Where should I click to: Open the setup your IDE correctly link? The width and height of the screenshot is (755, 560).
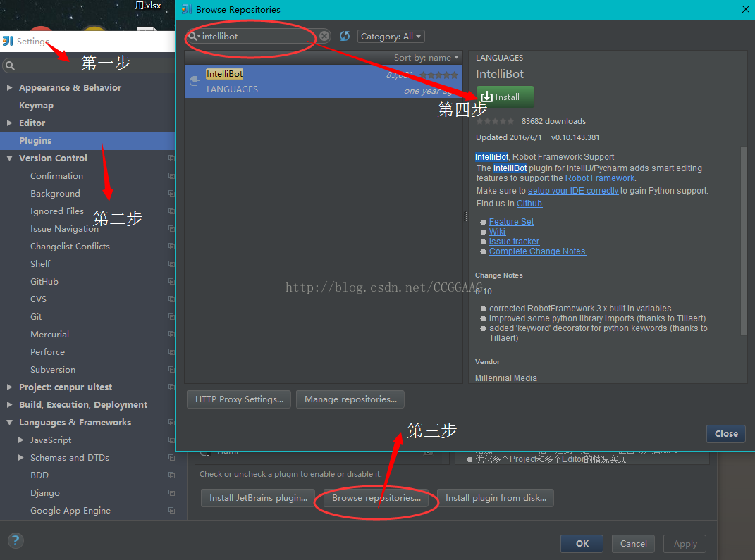573,190
